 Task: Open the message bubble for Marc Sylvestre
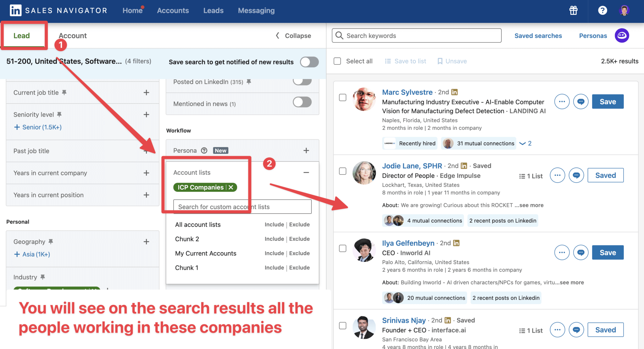tap(580, 101)
